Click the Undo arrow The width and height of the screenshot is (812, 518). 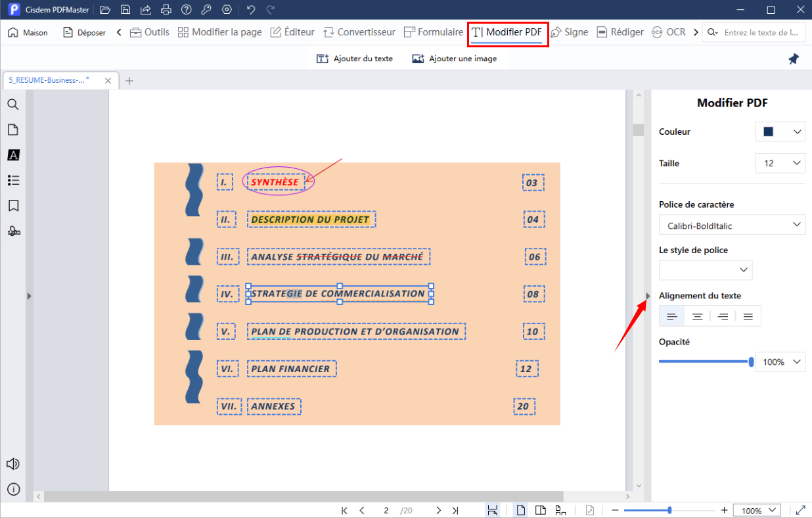point(250,10)
